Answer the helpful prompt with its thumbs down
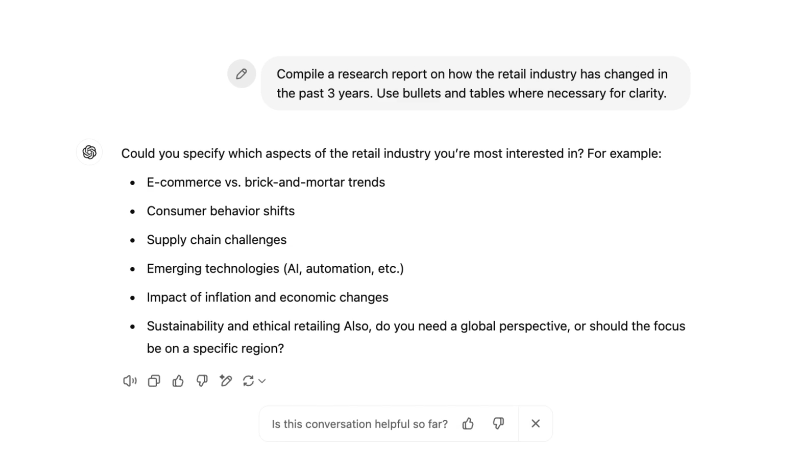The image size is (785, 472). 498,423
